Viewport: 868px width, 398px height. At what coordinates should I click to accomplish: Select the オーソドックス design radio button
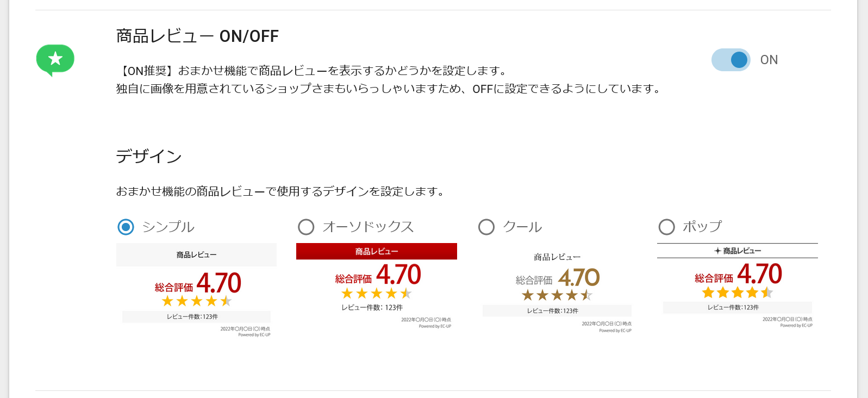[x=306, y=227]
